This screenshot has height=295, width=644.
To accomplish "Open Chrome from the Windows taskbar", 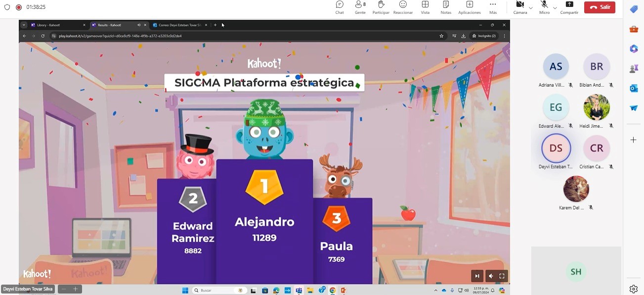I will click(x=333, y=290).
